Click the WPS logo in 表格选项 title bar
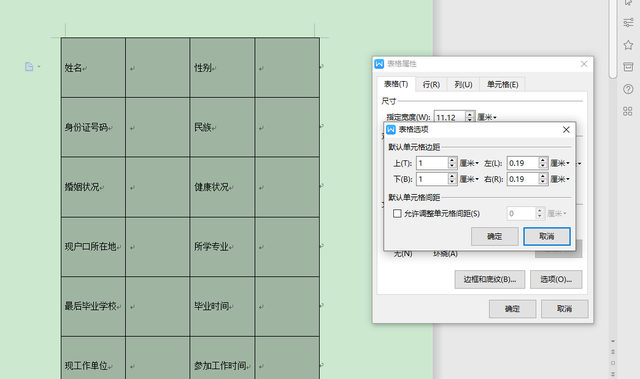This screenshot has width=640, height=379. [391, 129]
